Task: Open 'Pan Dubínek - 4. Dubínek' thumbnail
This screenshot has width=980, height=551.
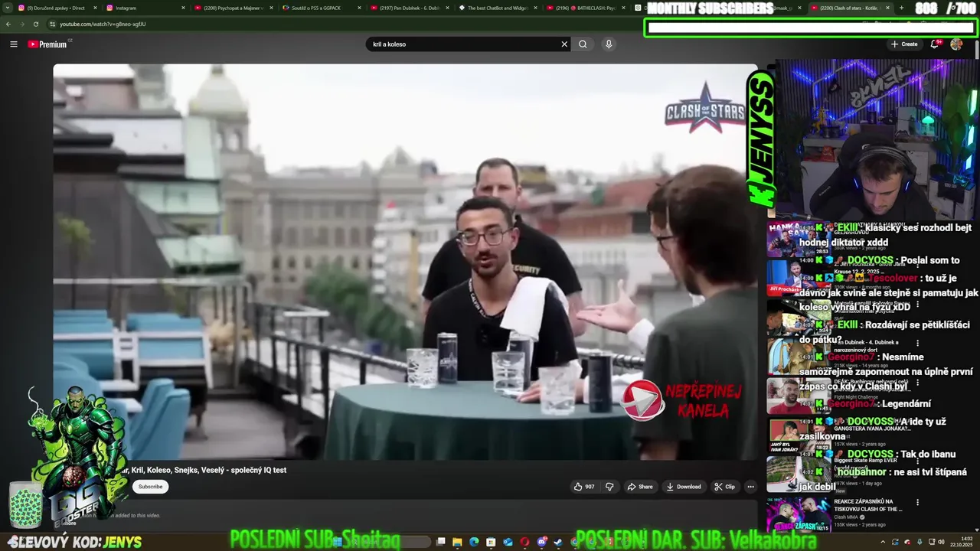Action: pyautogui.click(x=799, y=356)
